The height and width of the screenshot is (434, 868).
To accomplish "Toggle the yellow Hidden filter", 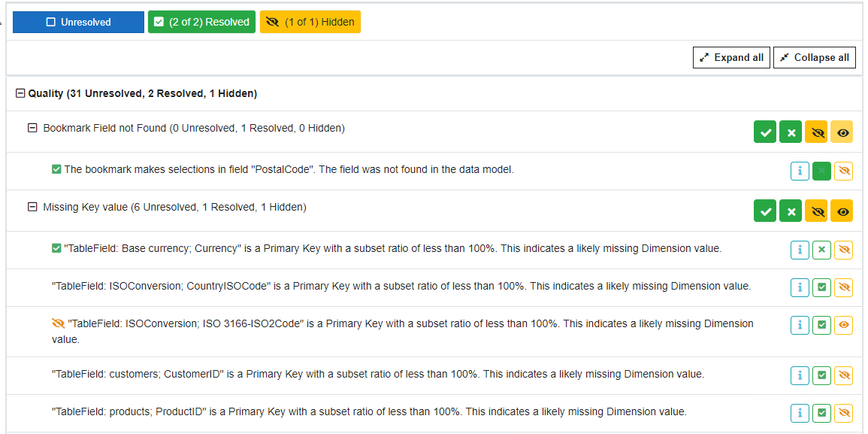I will [x=310, y=23].
